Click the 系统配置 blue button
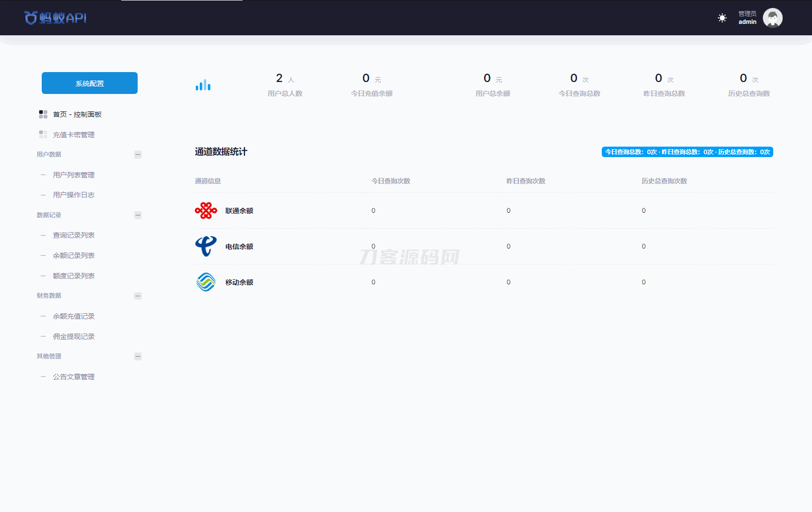Viewport: 812px width, 512px height. click(89, 83)
